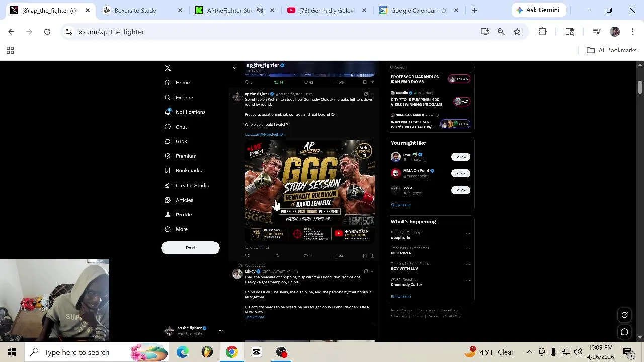
Task: Share the Golovkin study session post
Action: pyautogui.click(x=372, y=256)
